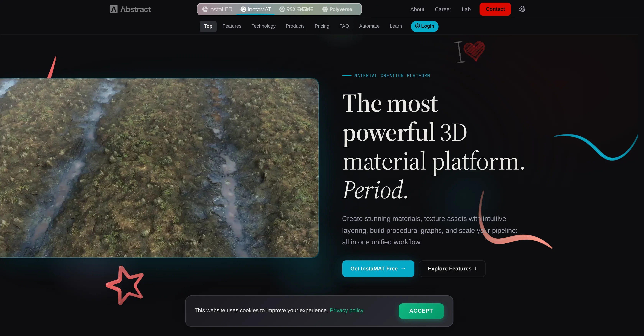Jump to the Features section

click(x=232, y=26)
